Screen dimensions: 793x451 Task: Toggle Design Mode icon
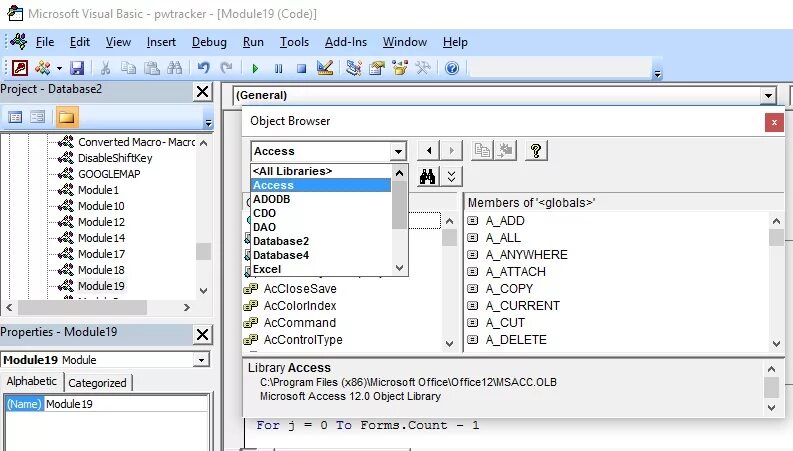(325, 67)
